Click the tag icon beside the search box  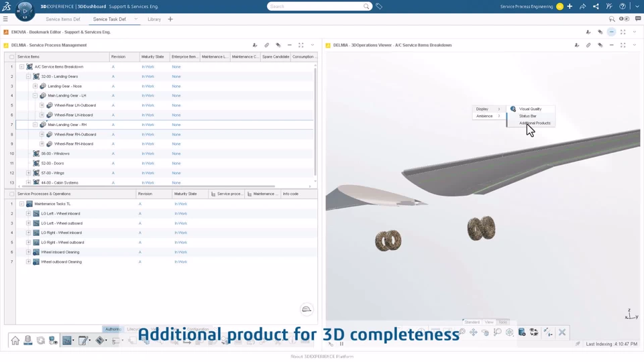pos(379,6)
